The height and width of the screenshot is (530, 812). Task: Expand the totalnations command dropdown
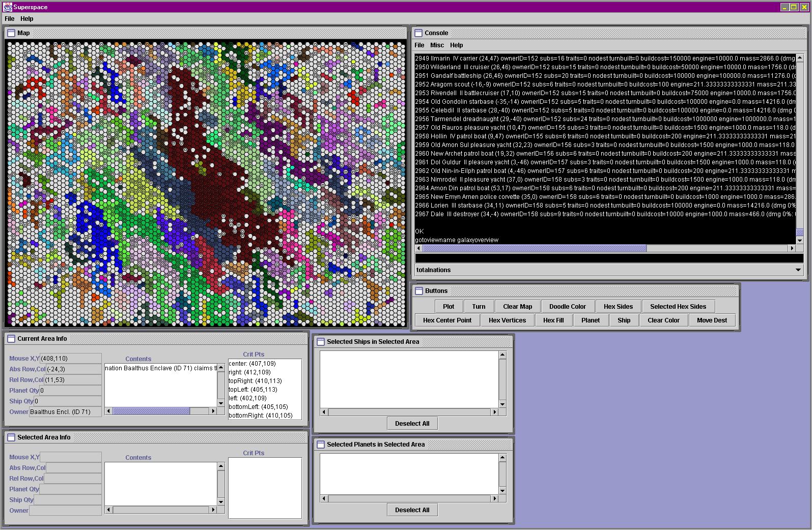[798, 270]
